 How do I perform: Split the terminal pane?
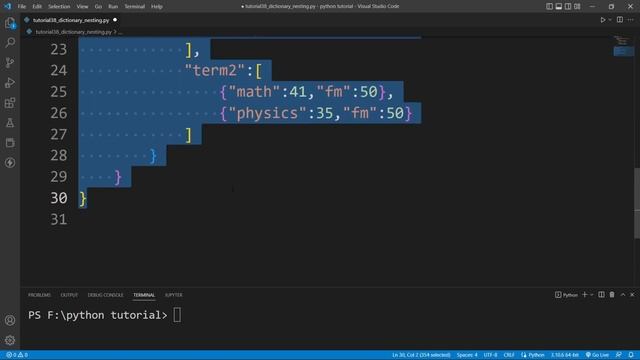click(x=601, y=295)
